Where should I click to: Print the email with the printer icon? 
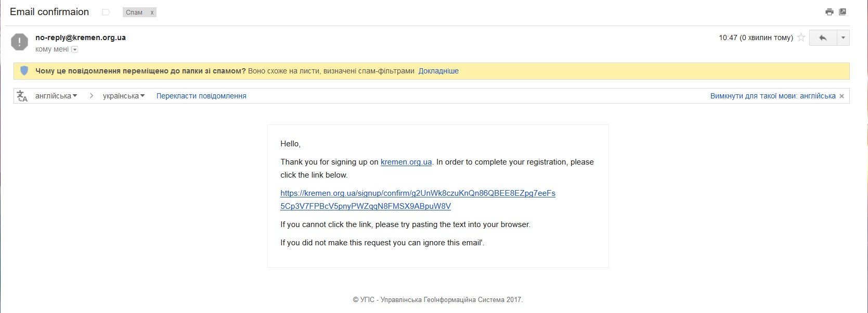[x=829, y=12]
